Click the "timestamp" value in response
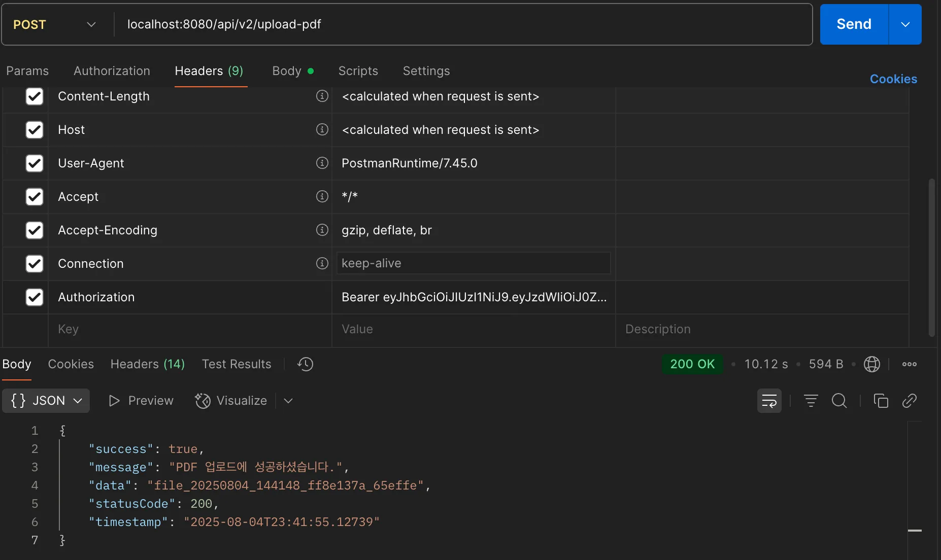Viewport: 941px width, 560px height. click(282, 522)
